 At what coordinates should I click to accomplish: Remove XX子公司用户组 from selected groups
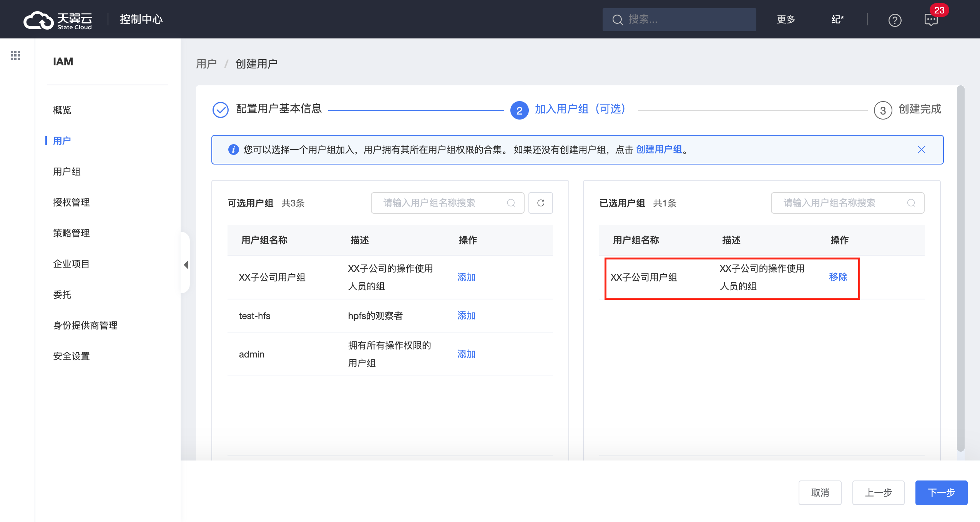[838, 277]
